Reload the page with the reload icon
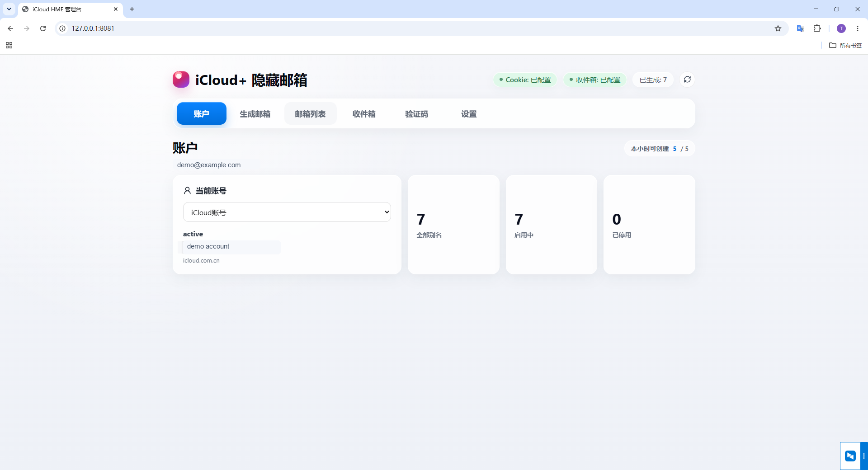 pyautogui.click(x=43, y=28)
